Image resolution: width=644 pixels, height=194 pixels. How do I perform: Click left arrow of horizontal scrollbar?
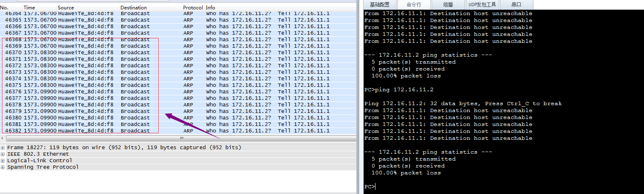tap(2, 138)
